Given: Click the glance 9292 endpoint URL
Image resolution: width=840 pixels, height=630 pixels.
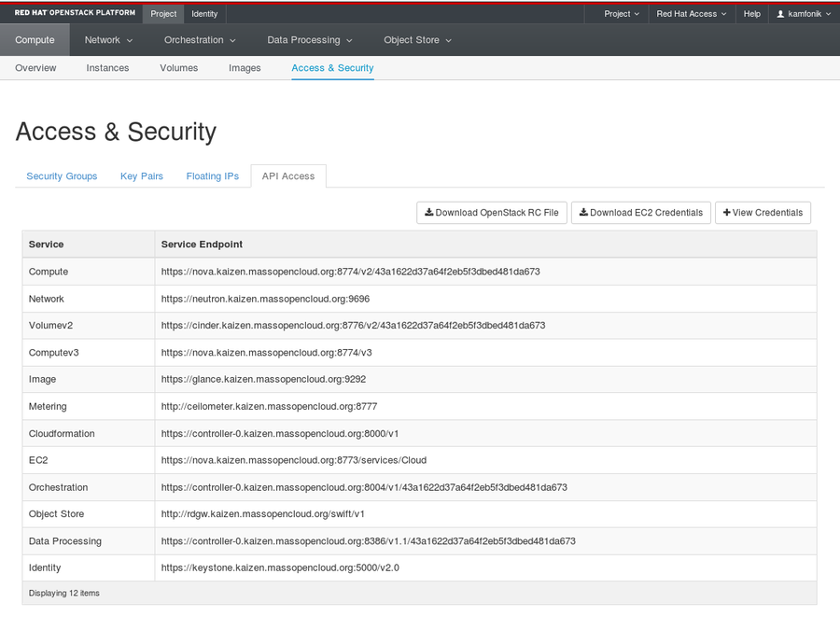Looking at the screenshot, I should (x=263, y=379).
